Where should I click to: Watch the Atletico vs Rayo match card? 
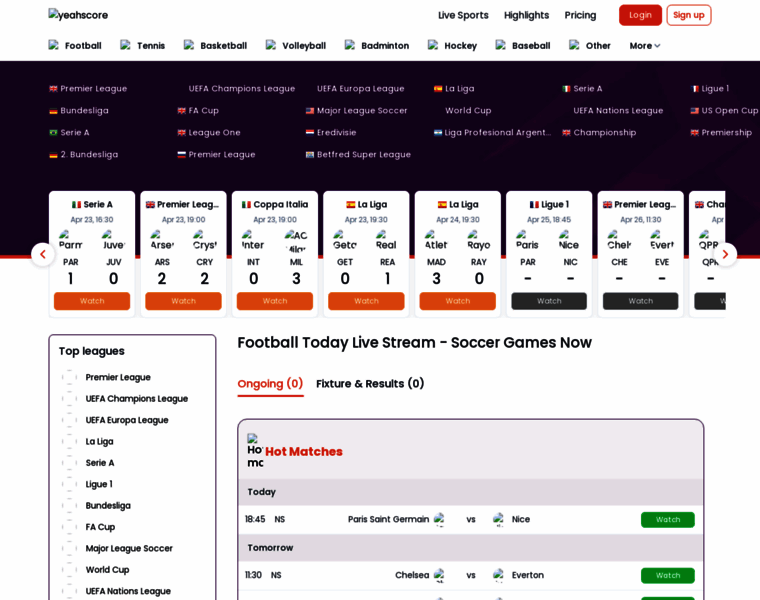(458, 301)
